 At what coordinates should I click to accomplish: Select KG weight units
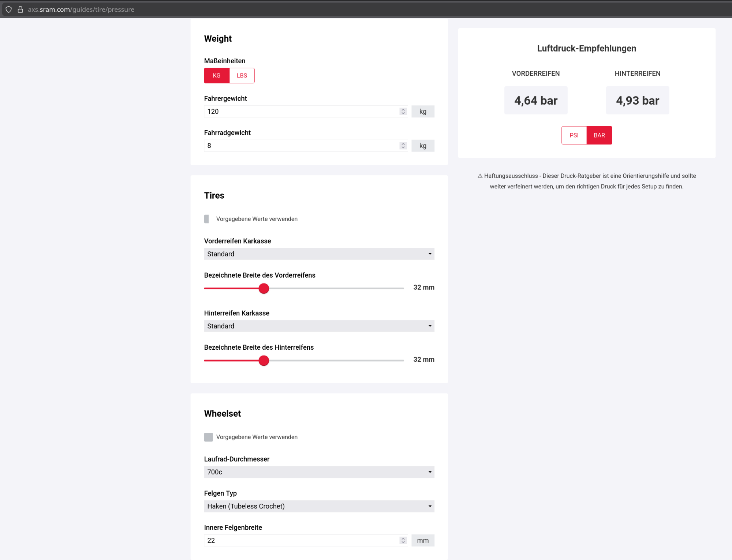pos(217,76)
